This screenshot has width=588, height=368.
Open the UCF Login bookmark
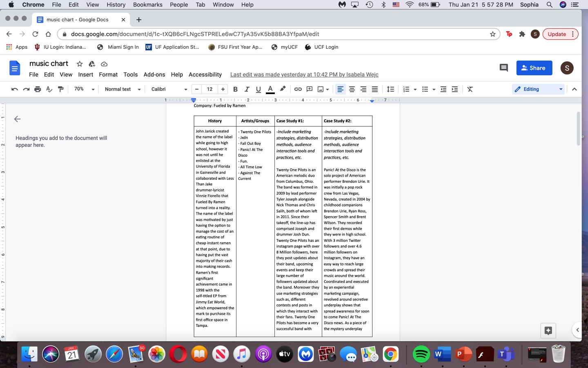tap(322, 47)
